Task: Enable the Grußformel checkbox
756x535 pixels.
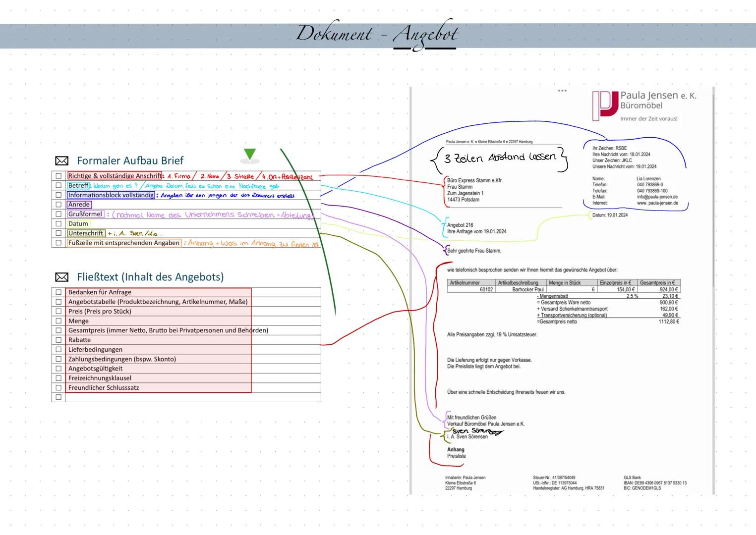Action: pyautogui.click(x=58, y=214)
